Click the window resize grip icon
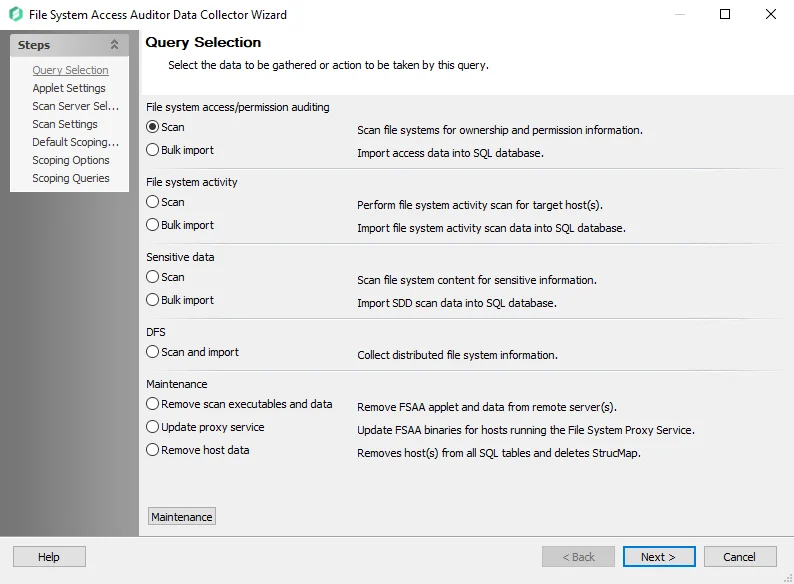This screenshot has height=584, width=794. (x=788, y=578)
